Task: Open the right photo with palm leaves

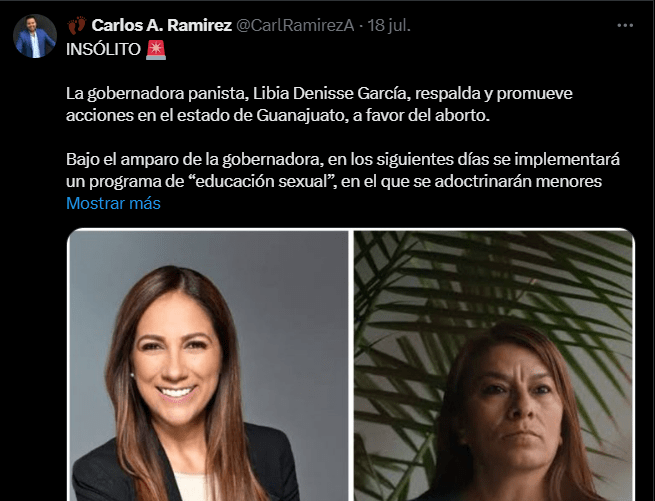Action: [x=494, y=365]
